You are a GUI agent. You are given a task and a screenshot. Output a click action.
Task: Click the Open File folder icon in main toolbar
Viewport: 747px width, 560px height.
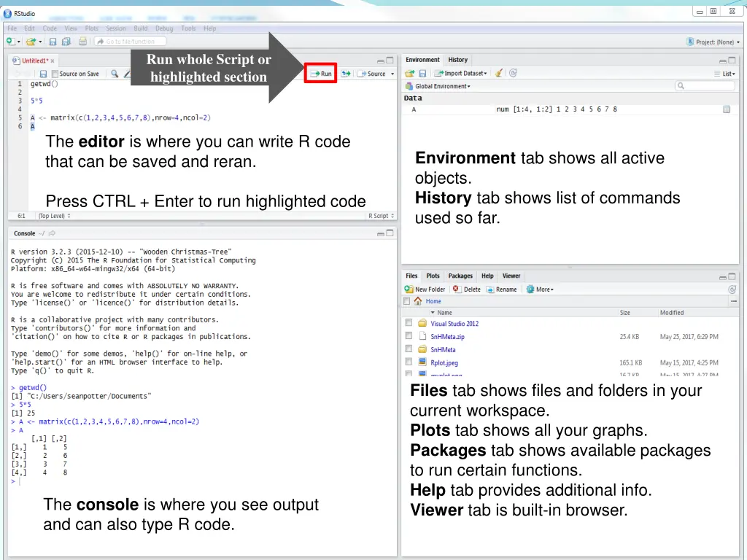coord(31,42)
